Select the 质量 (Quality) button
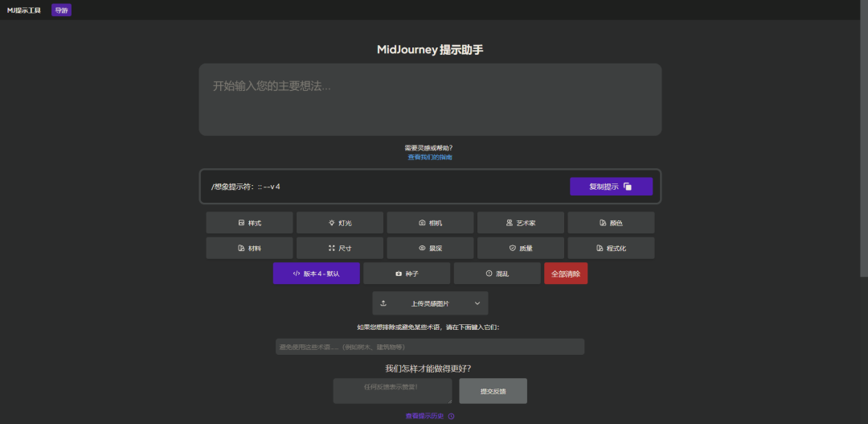Image resolution: width=868 pixels, height=424 pixels. tap(520, 248)
